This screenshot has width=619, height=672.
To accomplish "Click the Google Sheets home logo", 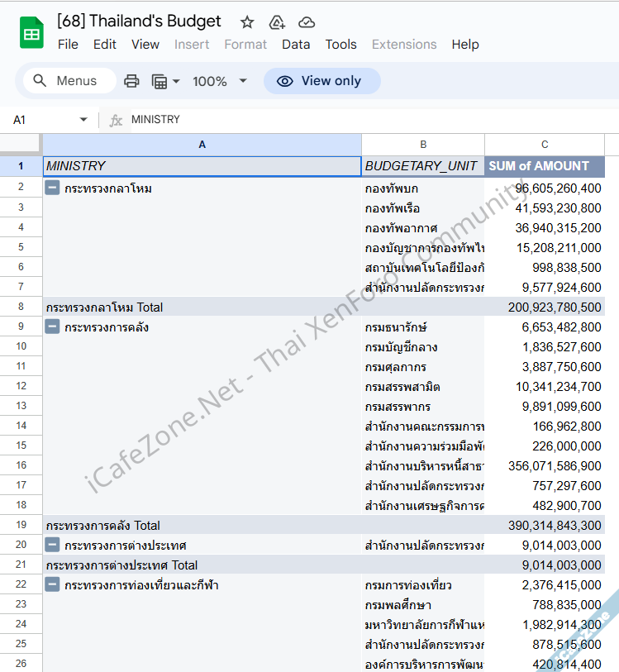I will (31, 34).
